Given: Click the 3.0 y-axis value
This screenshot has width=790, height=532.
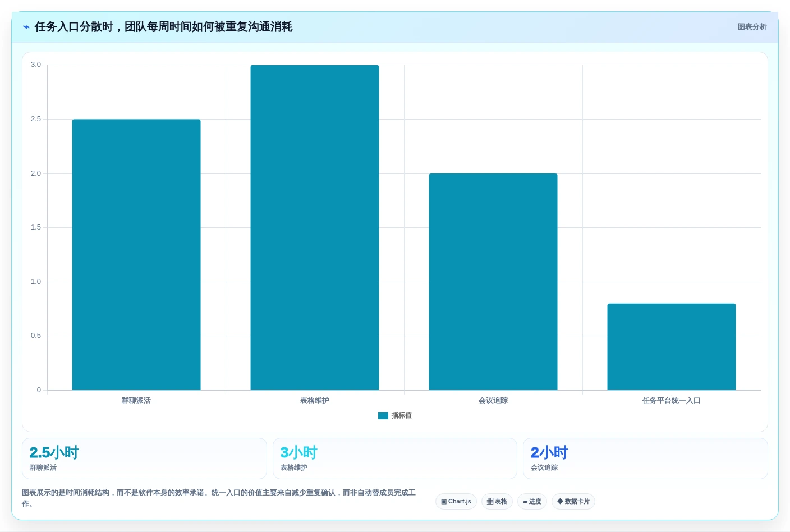Looking at the screenshot, I should tap(36, 65).
